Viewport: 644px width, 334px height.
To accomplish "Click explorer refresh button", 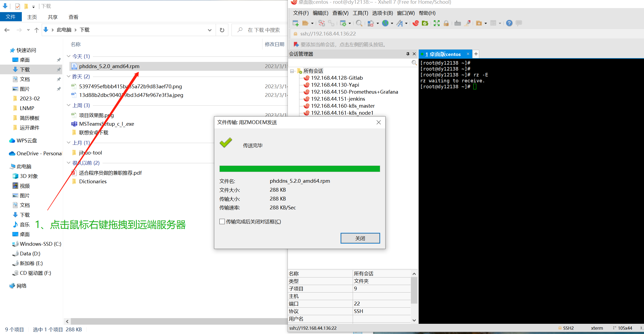I will tap(222, 30).
